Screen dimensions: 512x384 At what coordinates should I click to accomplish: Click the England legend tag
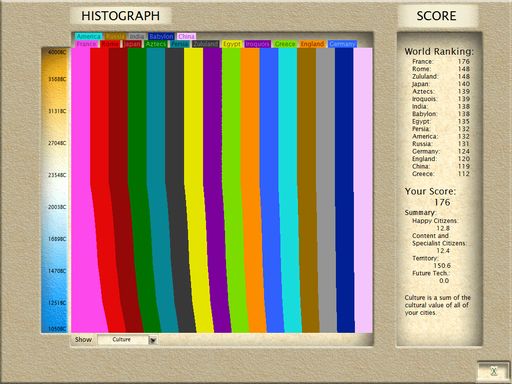(x=312, y=44)
